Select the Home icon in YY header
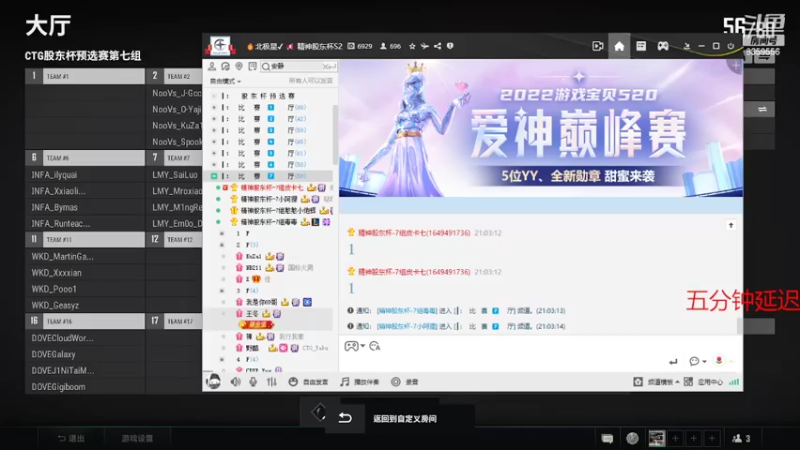 pos(619,46)
